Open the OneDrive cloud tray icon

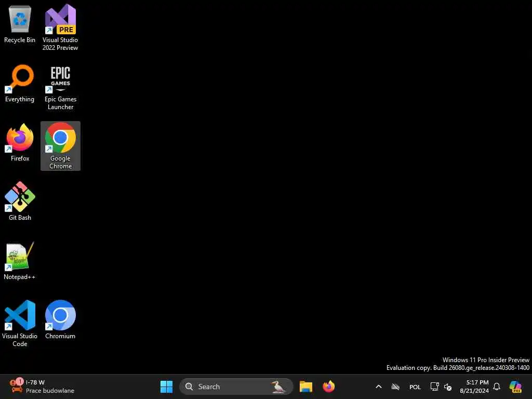point(395,387)
